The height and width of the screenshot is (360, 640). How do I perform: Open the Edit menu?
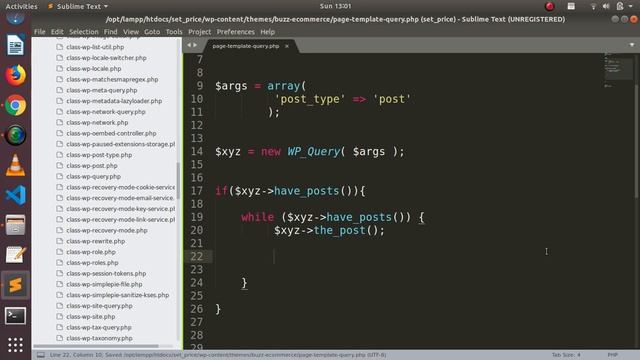[x=57, y=32]
